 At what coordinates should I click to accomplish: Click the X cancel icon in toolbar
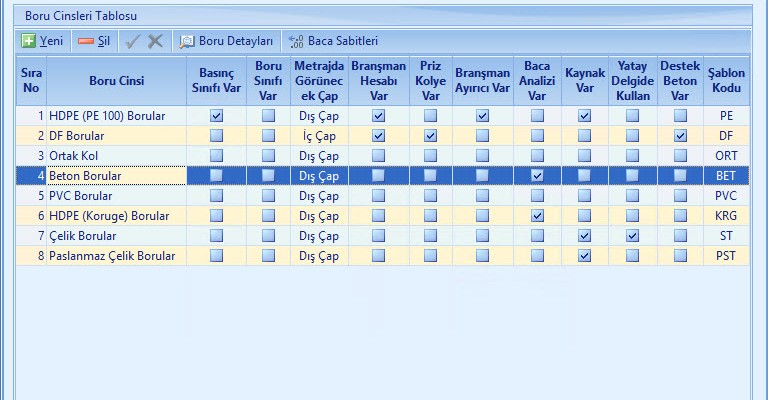[155, 41]
